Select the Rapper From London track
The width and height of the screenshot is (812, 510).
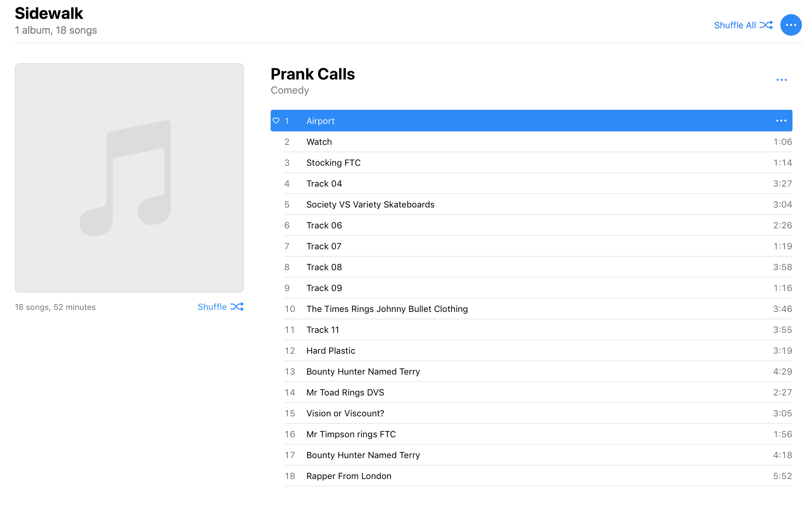click(348, 476)
